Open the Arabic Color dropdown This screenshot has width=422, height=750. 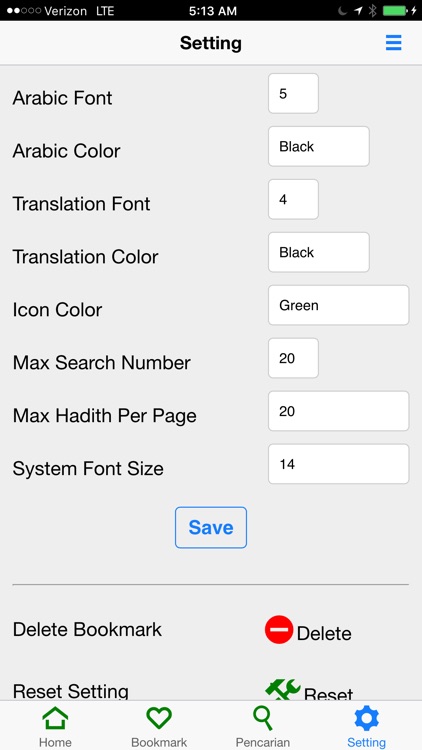tap(319, 146)
